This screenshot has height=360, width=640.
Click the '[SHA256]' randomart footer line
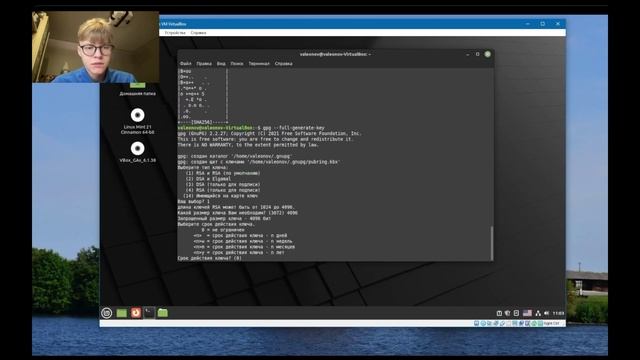point(203,122)
